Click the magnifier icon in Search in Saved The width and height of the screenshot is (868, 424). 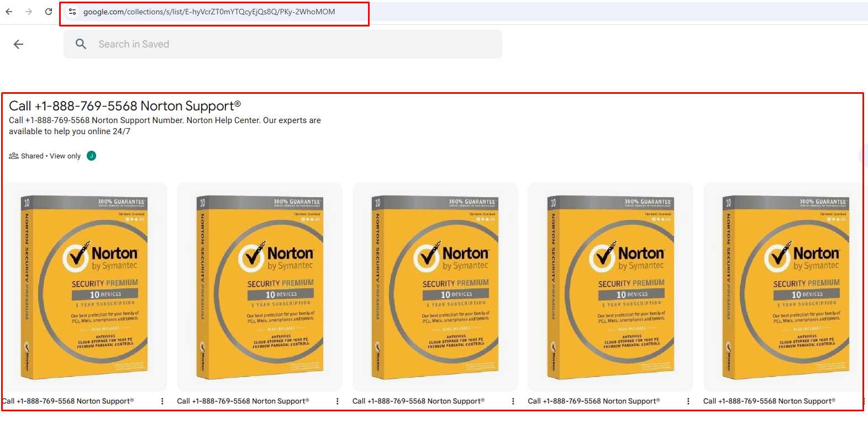click(81, 44)
